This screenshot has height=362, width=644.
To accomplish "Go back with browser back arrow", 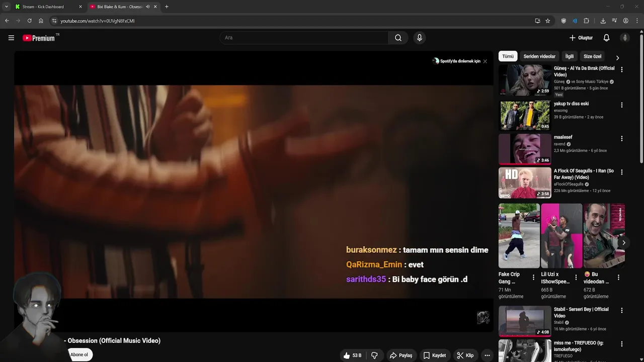I will coord(7,21).
